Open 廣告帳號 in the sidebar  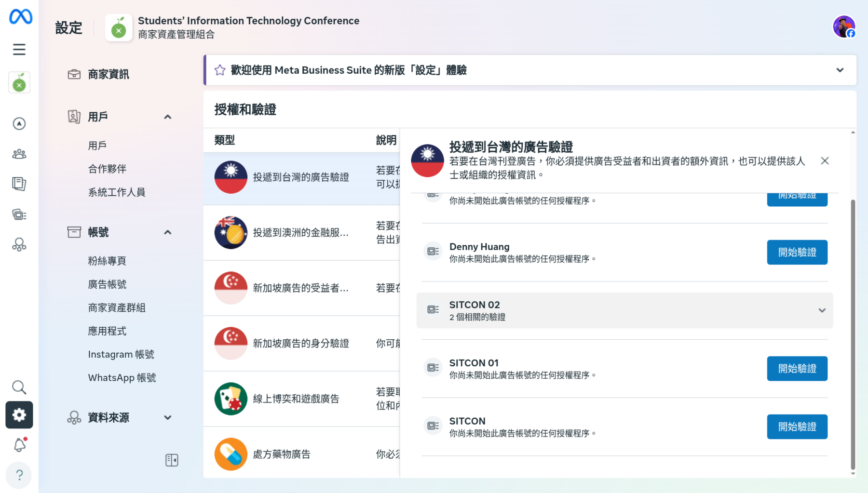point(107,284)
